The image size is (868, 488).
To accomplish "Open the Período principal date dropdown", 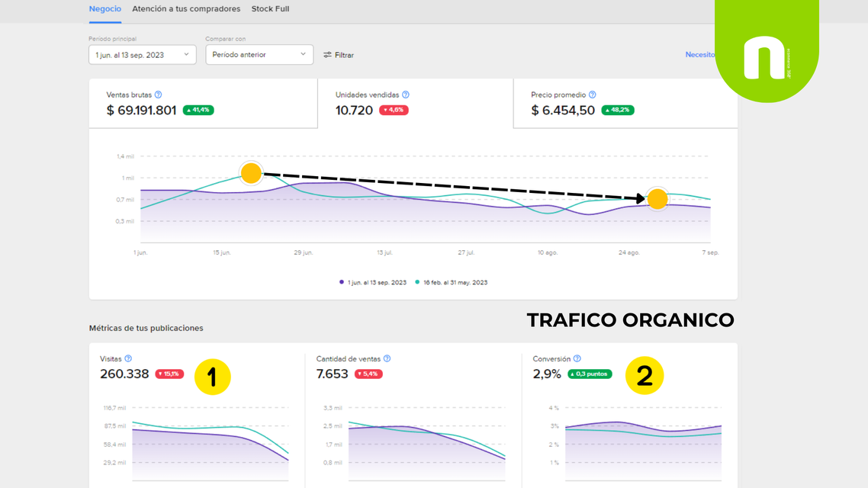I will (143, 55).
